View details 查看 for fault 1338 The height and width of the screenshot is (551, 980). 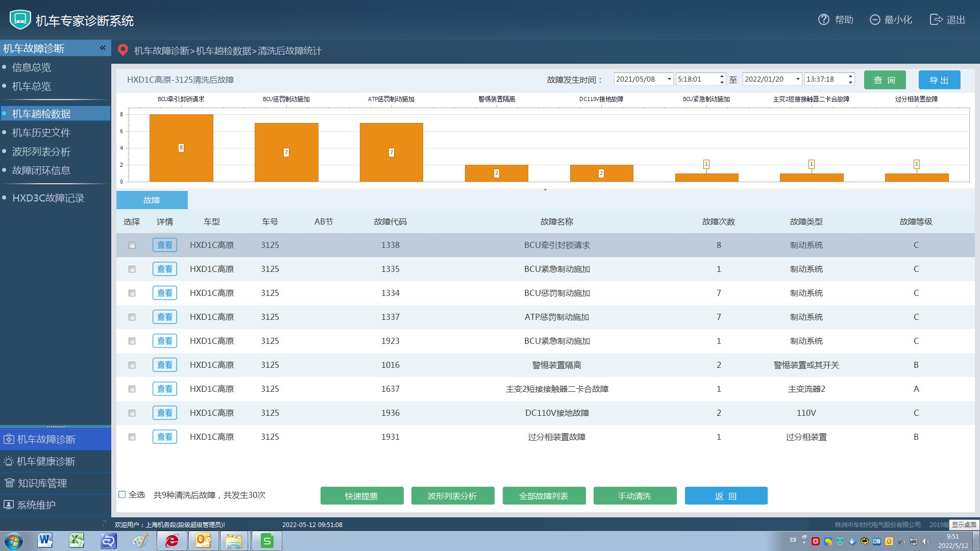point(165,245)
